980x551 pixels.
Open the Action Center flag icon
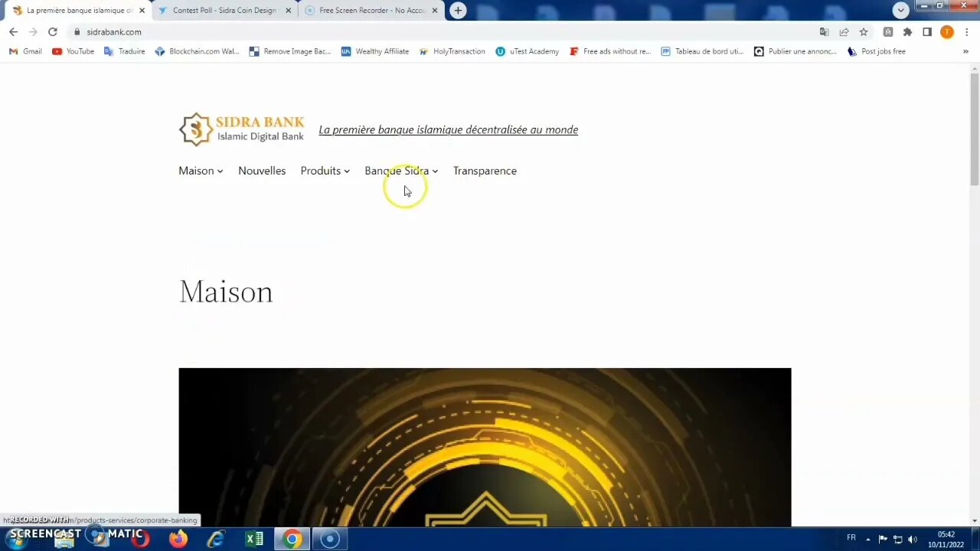click(883, 539)
